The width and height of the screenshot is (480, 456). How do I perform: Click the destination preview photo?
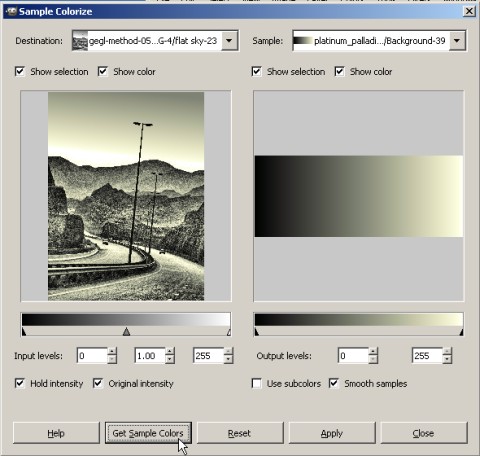pyautogui.click(x=126, y=196)
